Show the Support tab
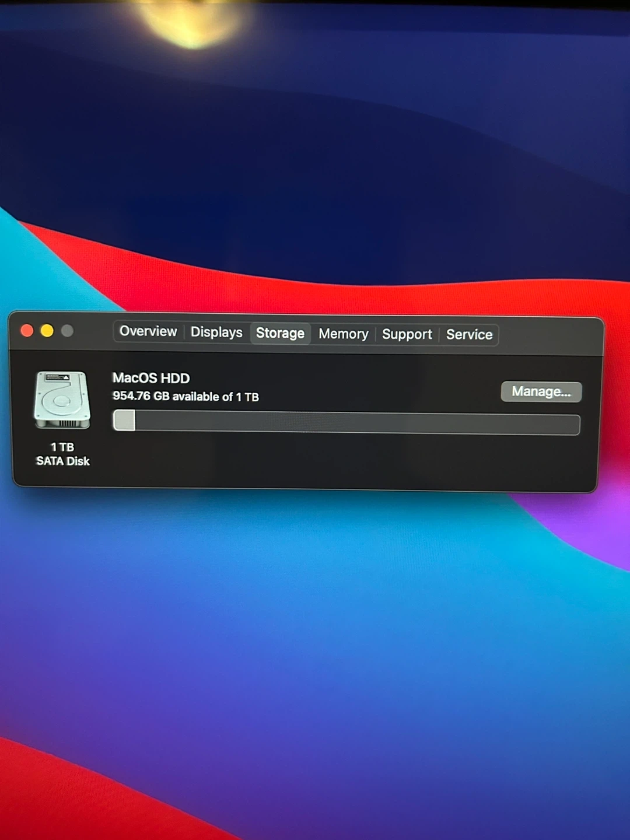The image size is (630, 840). [x=407, y=334]
